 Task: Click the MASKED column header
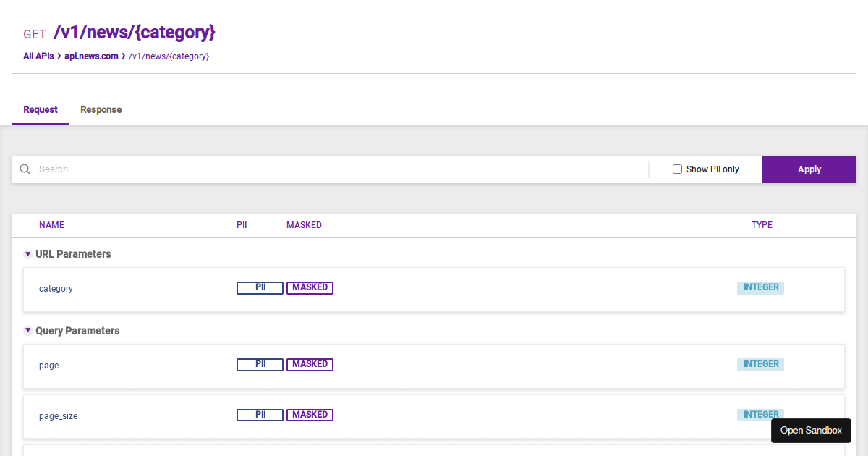[x=304, y=225]
